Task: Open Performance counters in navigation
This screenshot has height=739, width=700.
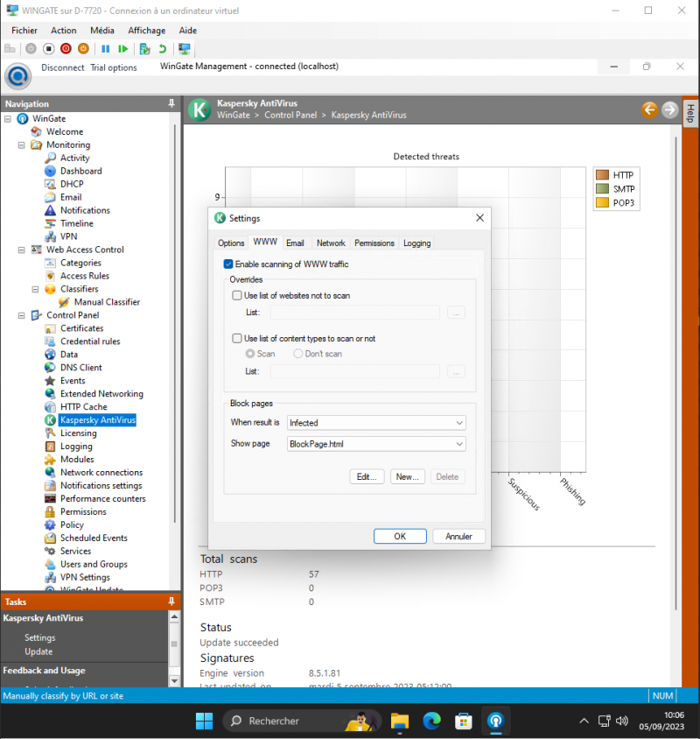Action: click(102, 499)
